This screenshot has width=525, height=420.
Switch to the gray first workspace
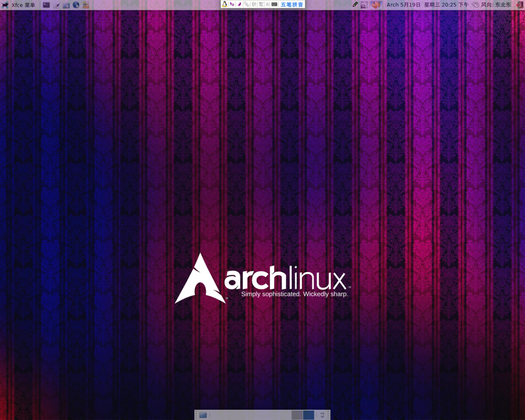click(297, 415)
